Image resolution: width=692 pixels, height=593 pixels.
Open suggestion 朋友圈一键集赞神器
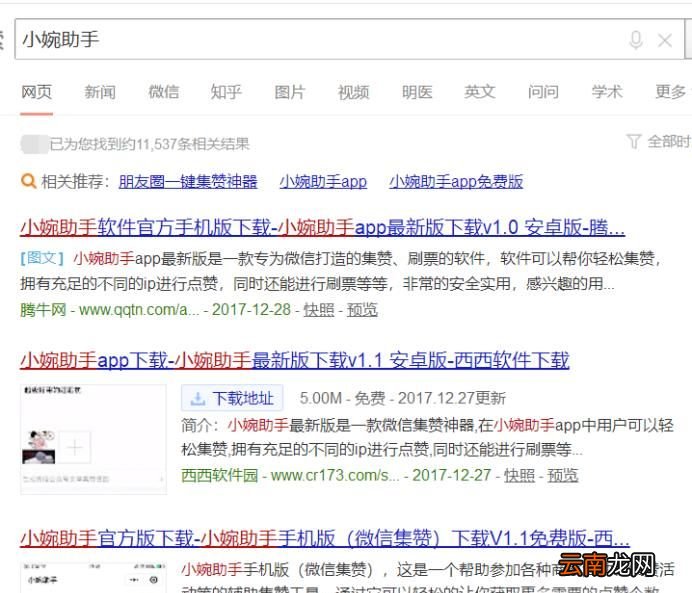point(188,182)
